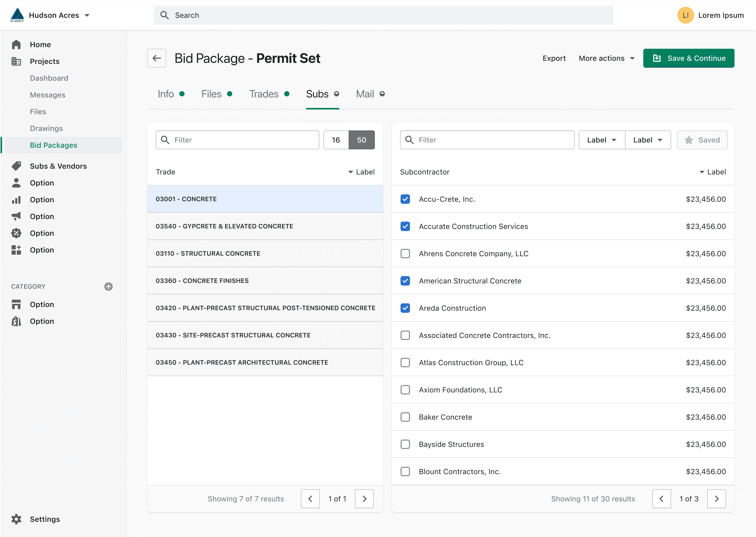The height and width of the screenshot is (537, 756).
Task: Check Ahrens Concrete Company, LLC checkbox
Action: tap(405, 254)
